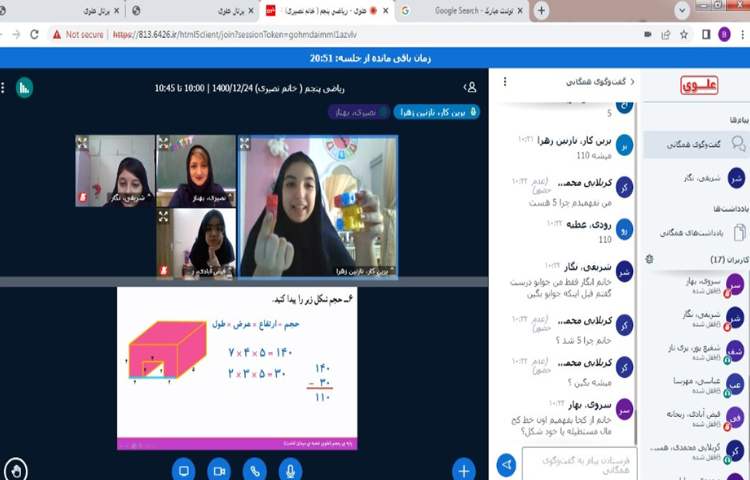Click the fullscreen icon on large webcam video
750x480 pixels.
point(245,143)
